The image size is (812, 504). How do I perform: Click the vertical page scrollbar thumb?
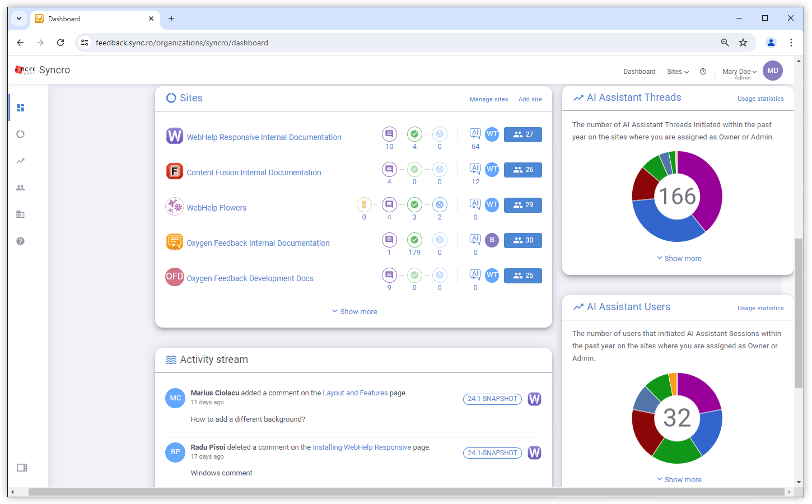[x=799, y=313]
